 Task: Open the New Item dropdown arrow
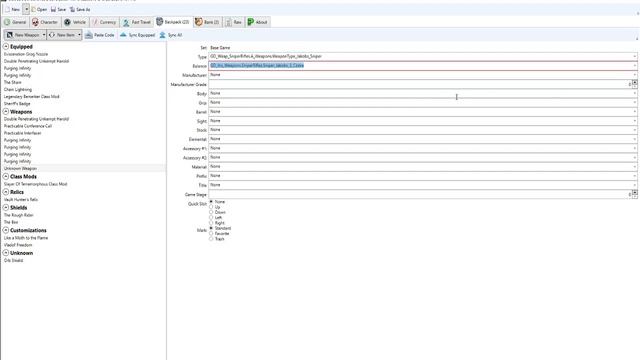click(x=79, y=35)
